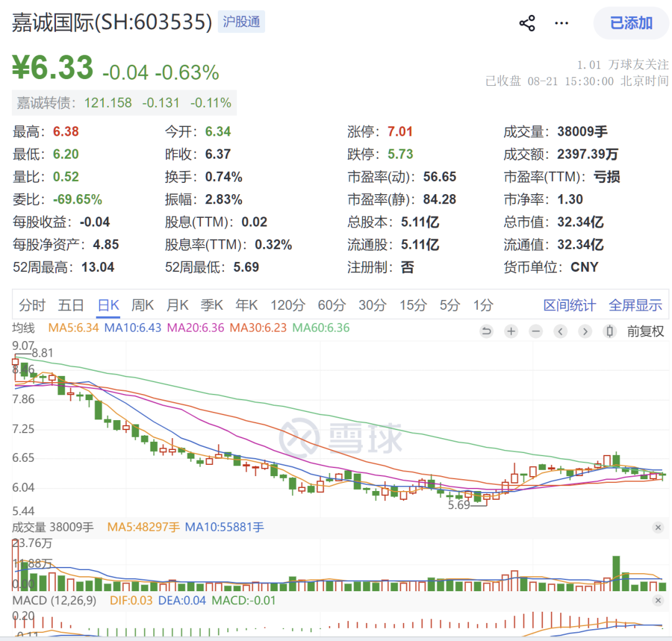This screenshot has width=672, height=641.
Task: Click the 成交额 value 2397.39万
Action: click(587, 154)
